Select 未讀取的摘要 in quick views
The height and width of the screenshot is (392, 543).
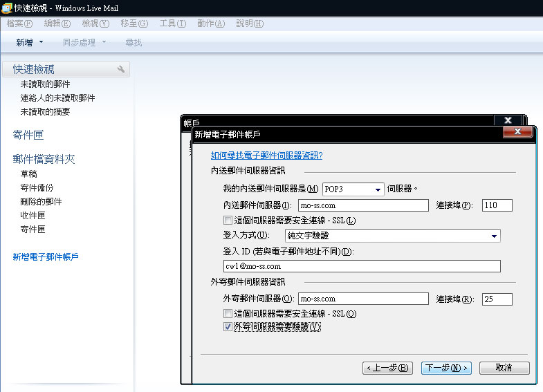click(x=45, y=112)
